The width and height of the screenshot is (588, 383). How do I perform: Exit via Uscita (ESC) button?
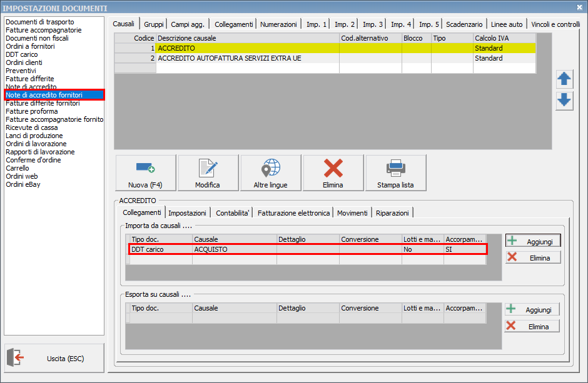coord(54,358)
